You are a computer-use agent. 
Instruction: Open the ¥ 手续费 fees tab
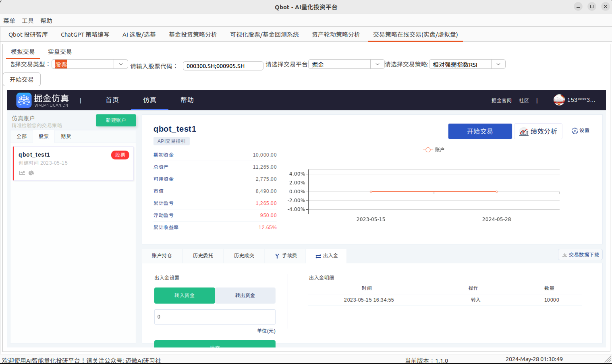pyautogui.click(x=285, y=255)
